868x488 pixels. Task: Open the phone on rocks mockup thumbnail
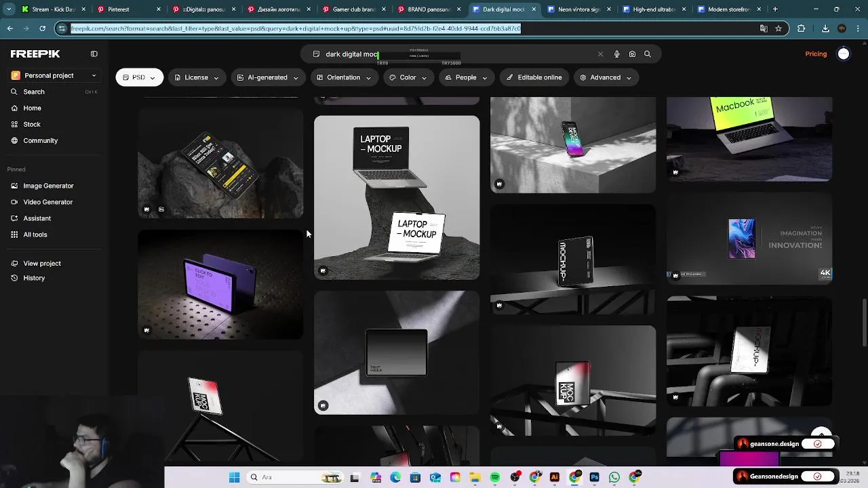coord(220,163)
